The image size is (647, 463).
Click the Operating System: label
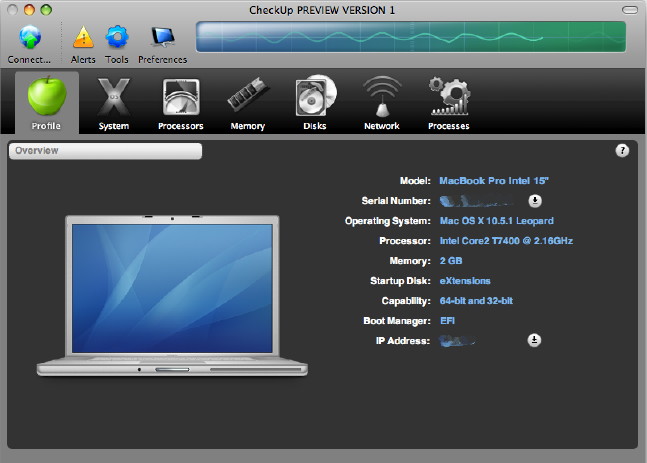[388, 221]
